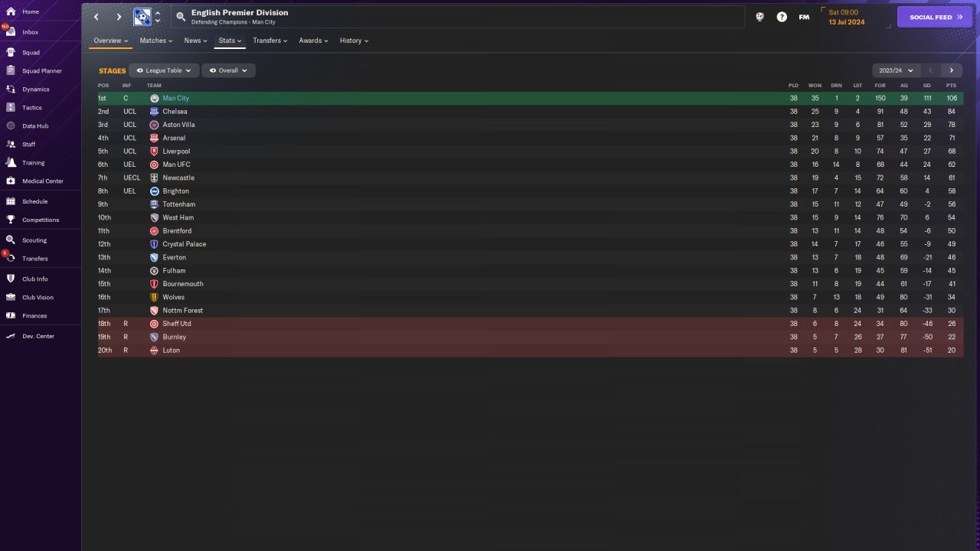Open the Overall filter dropdown

click(x=228, y=70)
